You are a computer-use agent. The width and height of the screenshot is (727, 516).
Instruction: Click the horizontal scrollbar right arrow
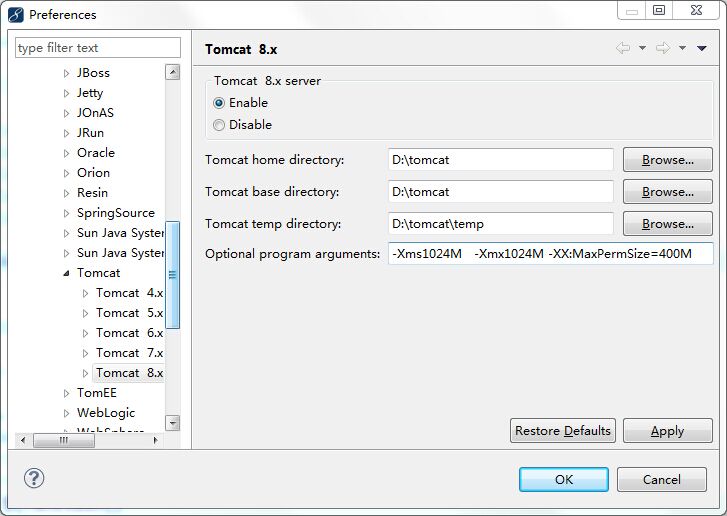tap(155, 440)
